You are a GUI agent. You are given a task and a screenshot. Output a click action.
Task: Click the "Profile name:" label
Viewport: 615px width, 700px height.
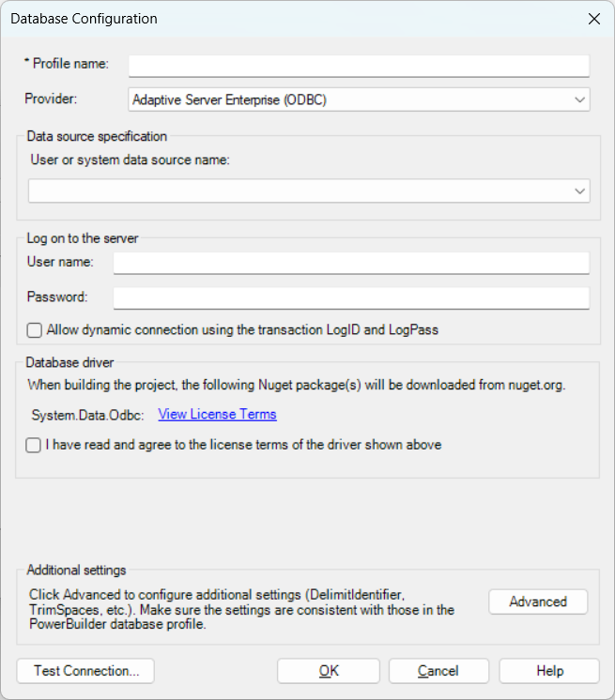(x=70, y=64)
